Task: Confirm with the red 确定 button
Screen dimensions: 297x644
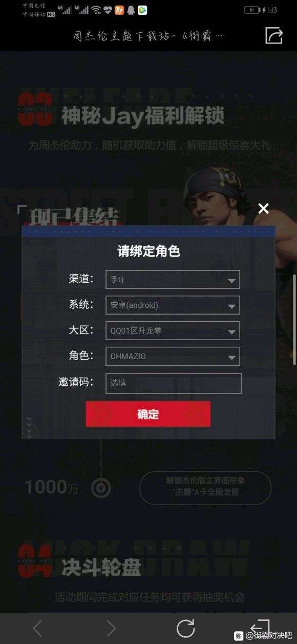Action: pyautogui.click(x=148, y=414)
